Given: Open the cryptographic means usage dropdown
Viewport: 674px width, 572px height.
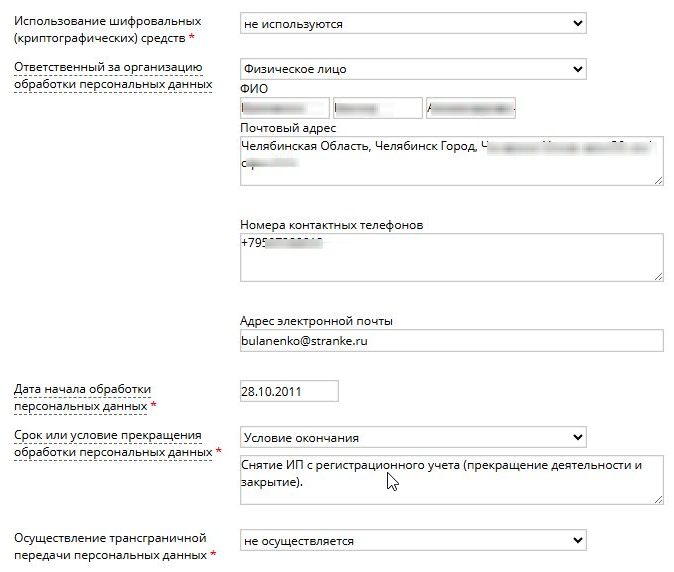Looking at the screenshot, I should point(413,23).
